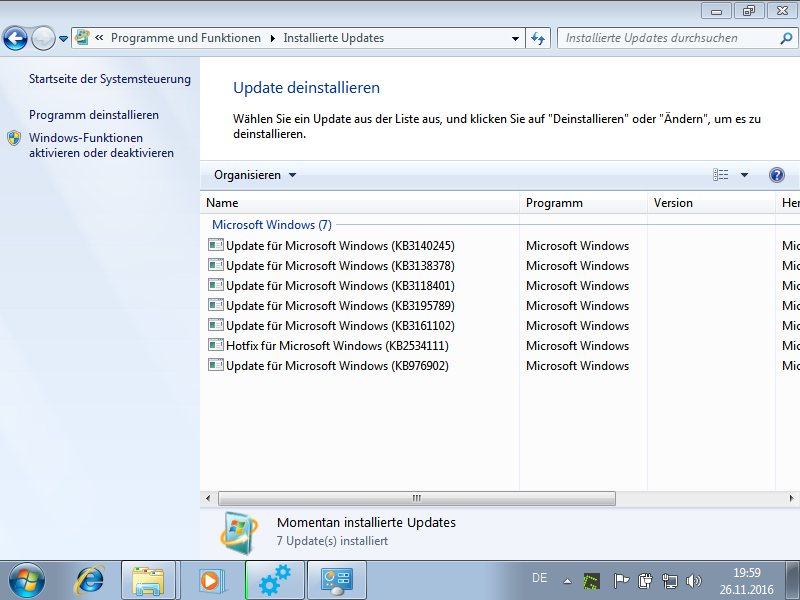Open the Windows Start menu
This screenshot has width=800, height=600.
point(27,581)
